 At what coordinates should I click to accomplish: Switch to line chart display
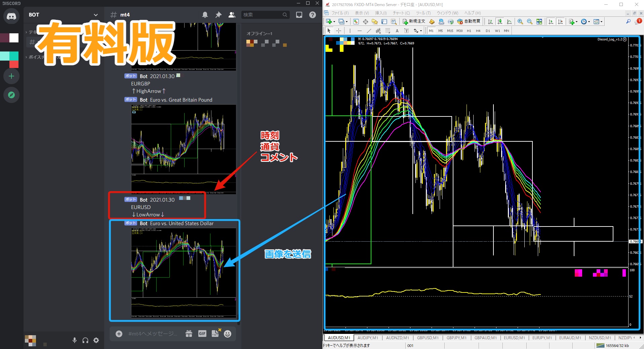509,22
